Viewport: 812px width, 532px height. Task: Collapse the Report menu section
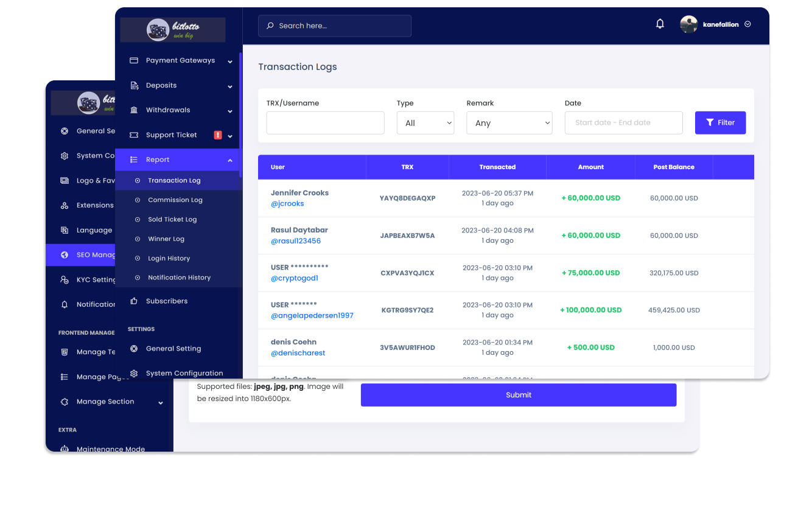[230, 160]
